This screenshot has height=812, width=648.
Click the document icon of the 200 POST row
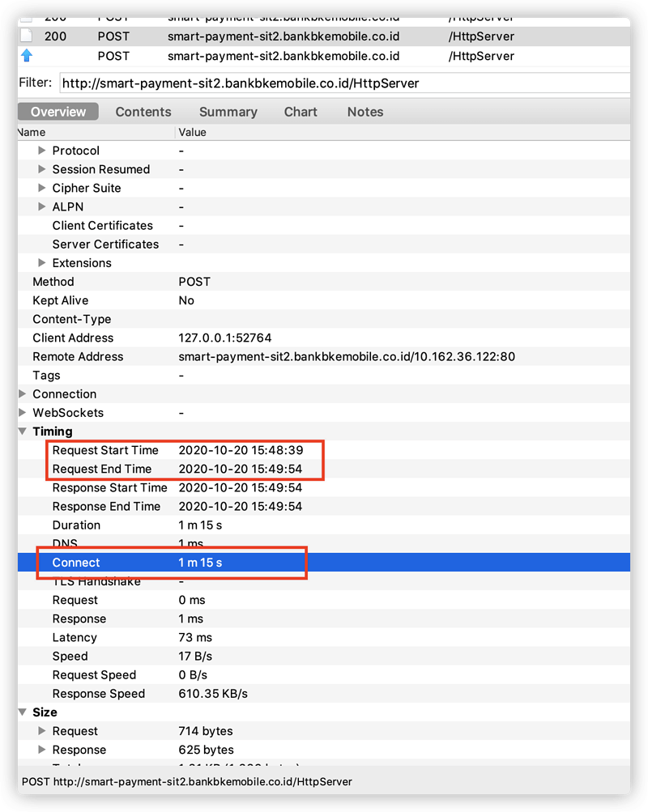point(27,36)
